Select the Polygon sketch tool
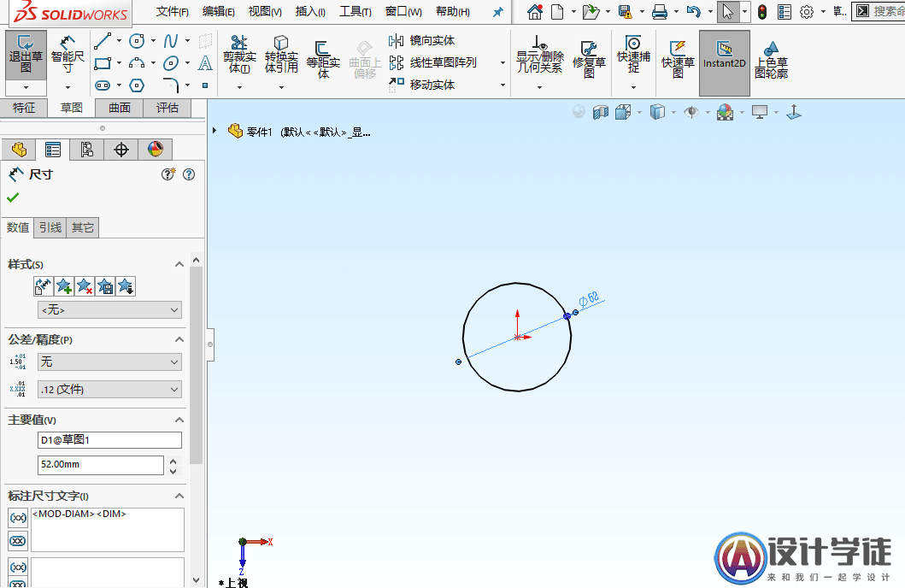905x588 pixels. point(137,85)
